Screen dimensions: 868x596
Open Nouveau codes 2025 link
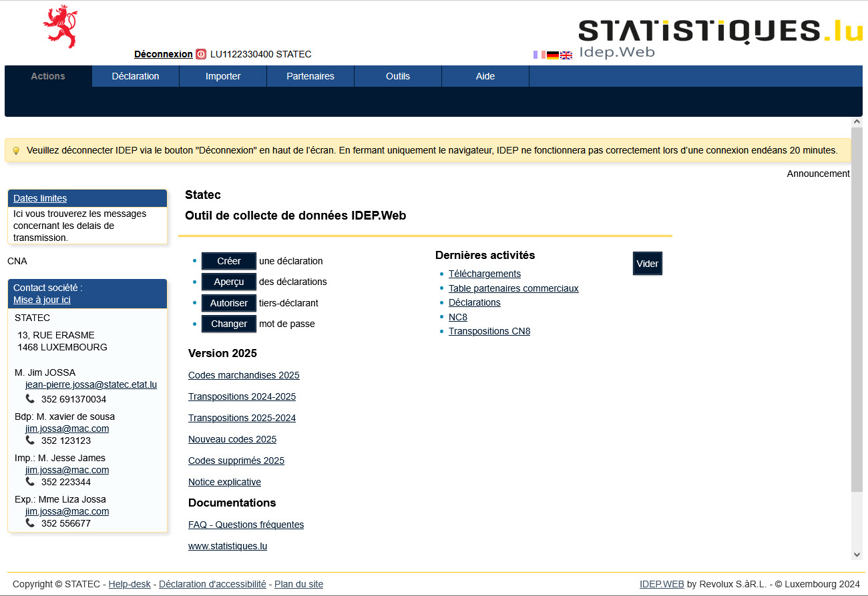pos(232,439)
